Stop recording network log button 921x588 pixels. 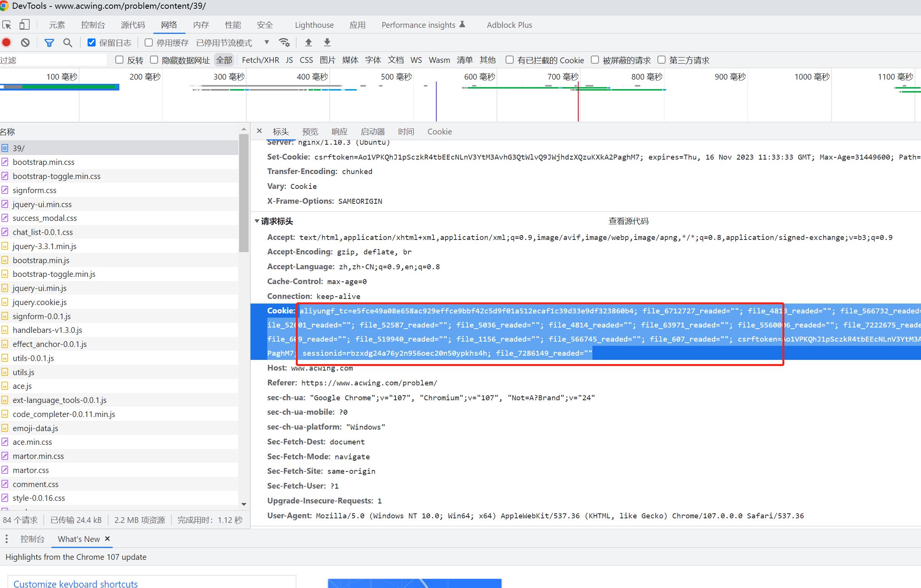pyautogui.click(x=6, y=43)
